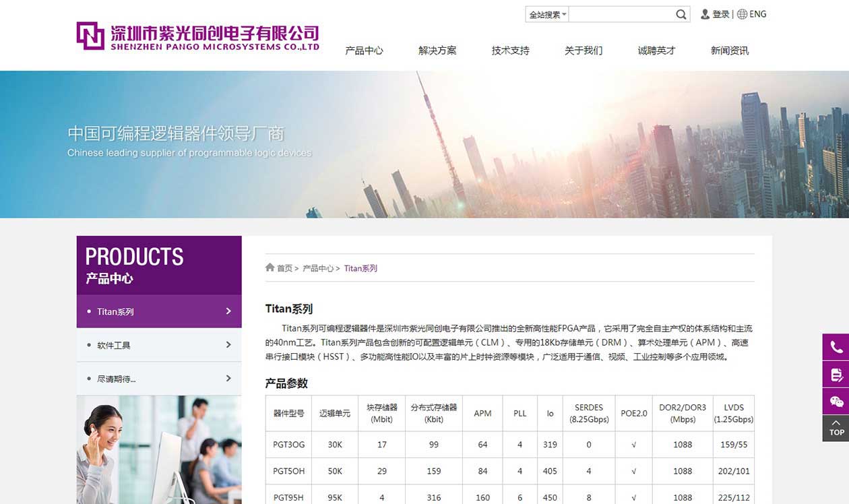The height and width of the screenshot is (504, 849).
Task: Click the 逻辑单元 column header
Action: (335, 413)
